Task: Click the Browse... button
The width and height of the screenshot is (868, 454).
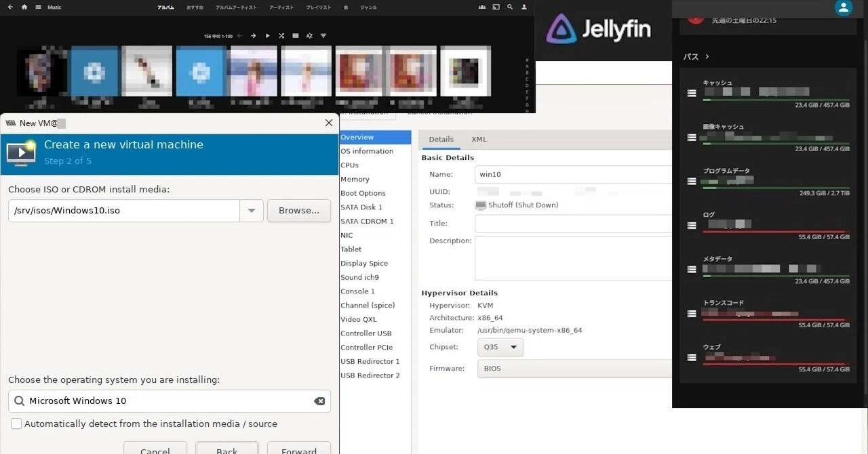Action: [299, 211]
